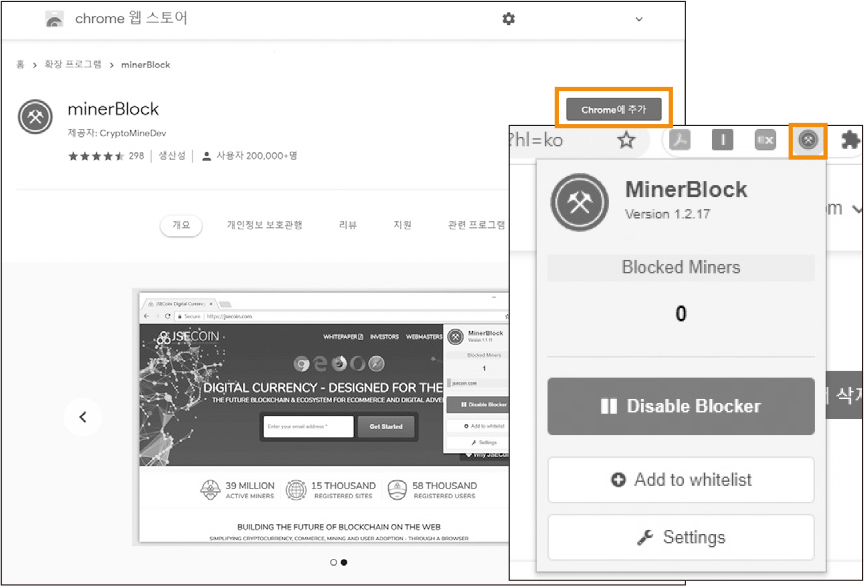Bookmark the page with the star icon
Viewport: 864px width, 586px height.
pyautogui.click(x=626, y=140)
